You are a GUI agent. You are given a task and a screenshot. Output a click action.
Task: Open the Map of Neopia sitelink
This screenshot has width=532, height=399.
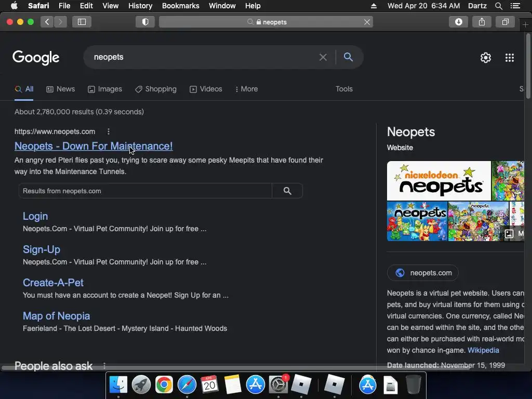click(56, 316)
